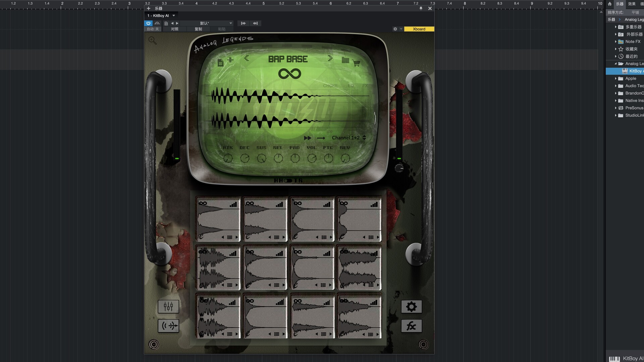Expand the Note FX folder
644x362 pixels.
(616, 42)
